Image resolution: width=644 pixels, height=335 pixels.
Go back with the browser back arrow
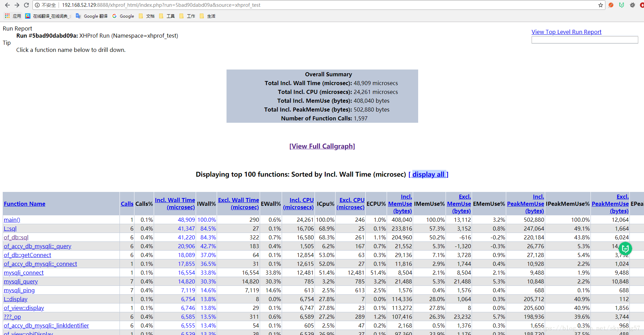point(7,5)
